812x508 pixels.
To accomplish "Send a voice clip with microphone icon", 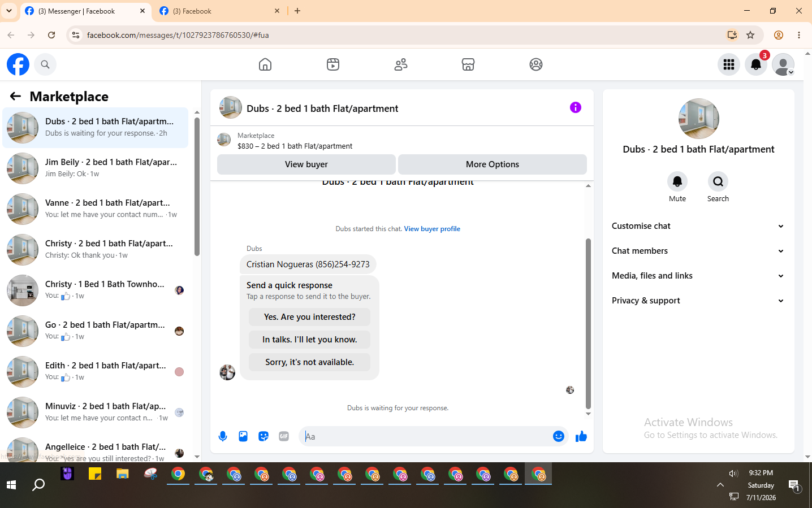I will pos(223,436).
